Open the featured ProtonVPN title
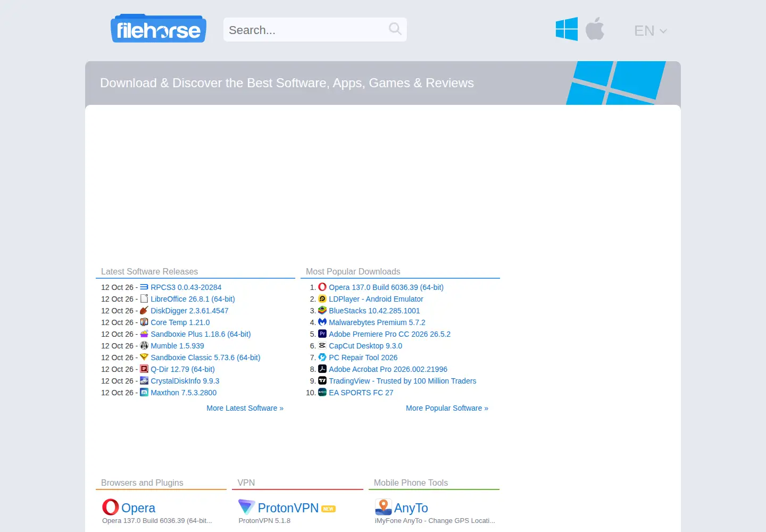The height and width of the screenshot is (532, 766). point(288,508)
